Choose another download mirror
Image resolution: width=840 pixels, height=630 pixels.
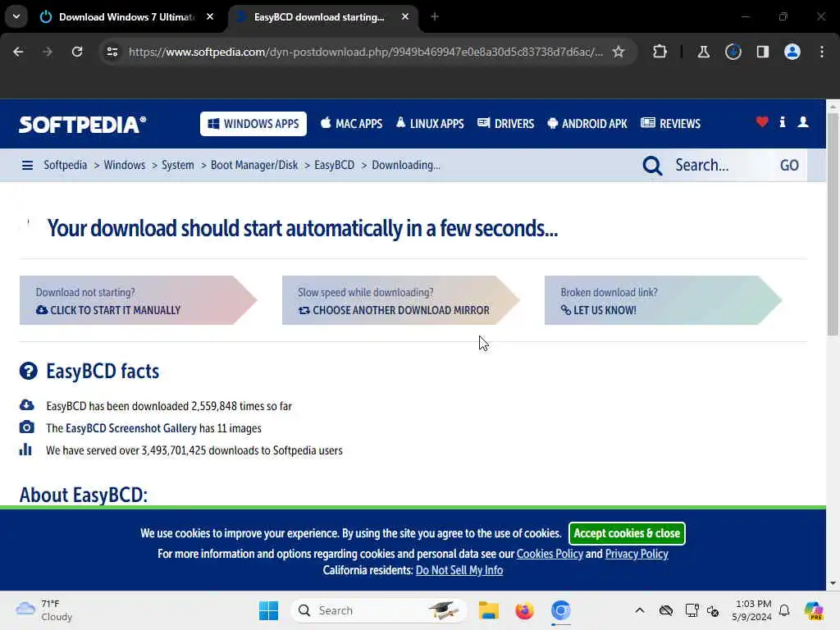[400, 300]
